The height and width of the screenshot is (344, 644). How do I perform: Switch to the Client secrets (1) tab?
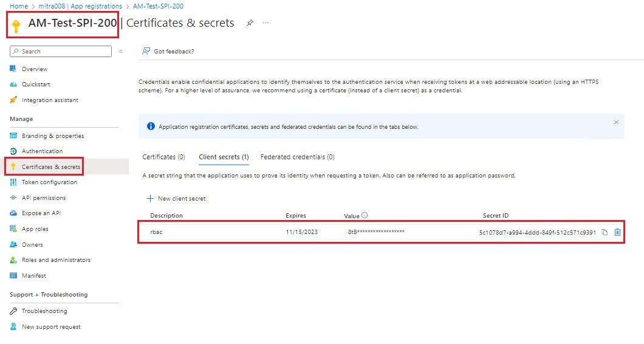point(224,157)
